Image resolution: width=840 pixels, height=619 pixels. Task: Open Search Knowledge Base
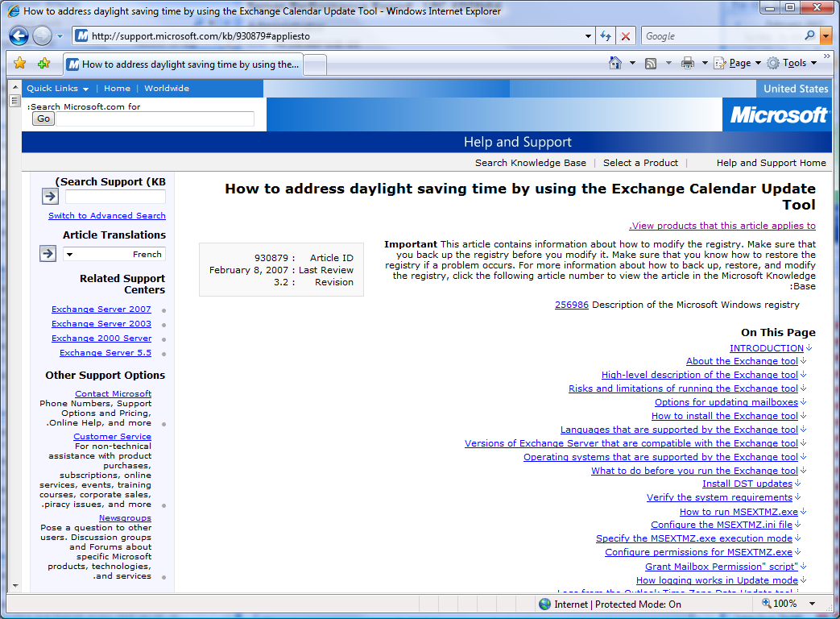point(531,163)
